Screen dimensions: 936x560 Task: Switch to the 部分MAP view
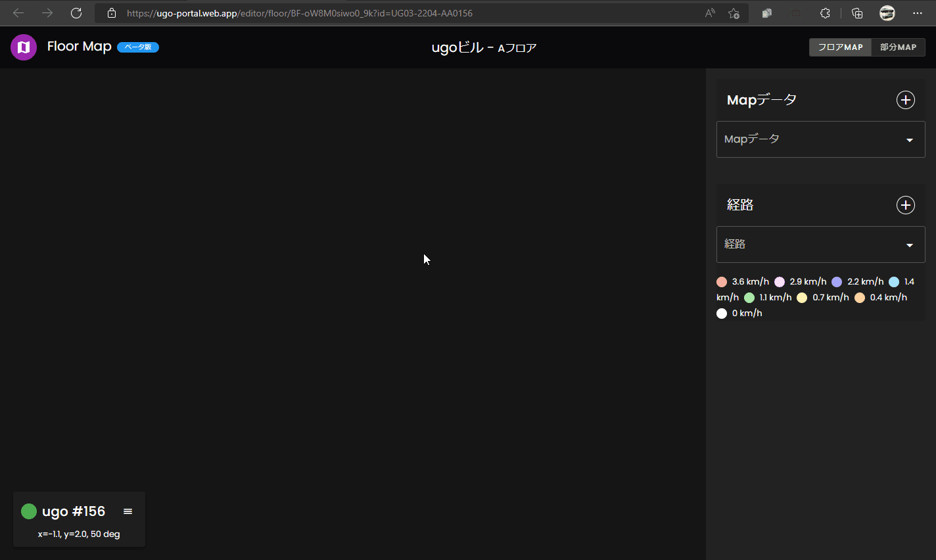click(x=898, y=47)
